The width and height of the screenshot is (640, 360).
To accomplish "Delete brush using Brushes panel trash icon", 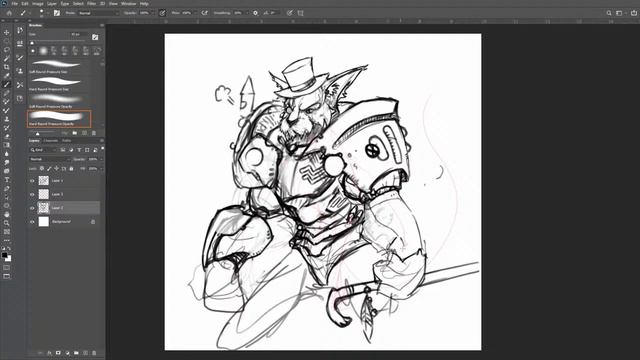I will (x=94, y=133).
